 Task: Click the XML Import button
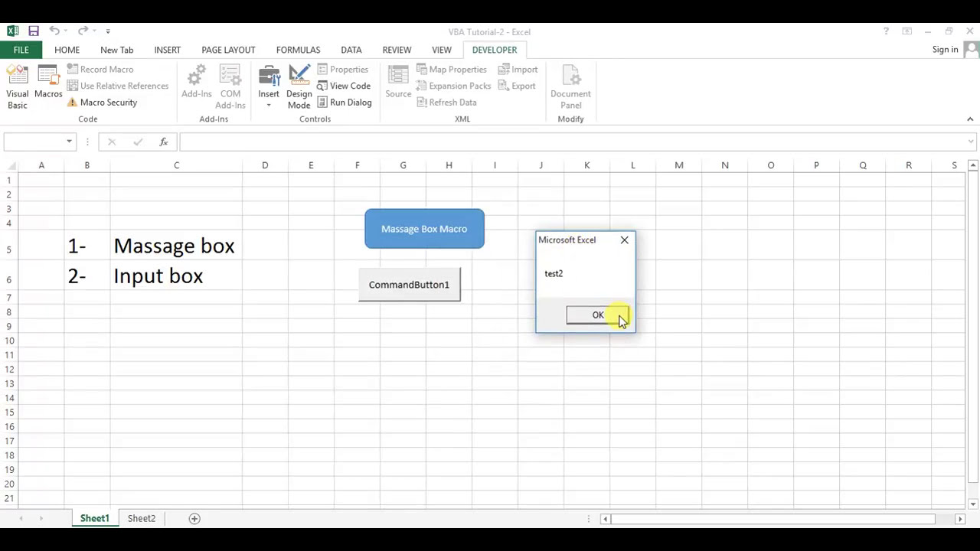click(x=518, y=69)
